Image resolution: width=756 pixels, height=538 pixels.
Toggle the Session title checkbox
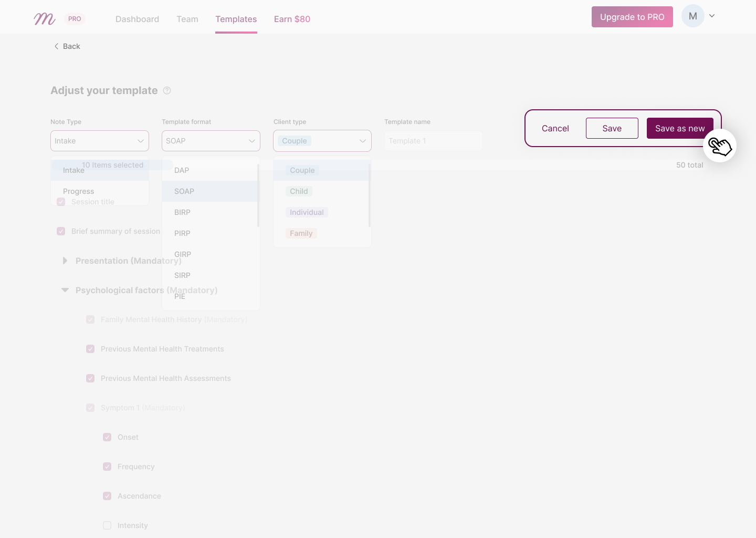point(61,202)
